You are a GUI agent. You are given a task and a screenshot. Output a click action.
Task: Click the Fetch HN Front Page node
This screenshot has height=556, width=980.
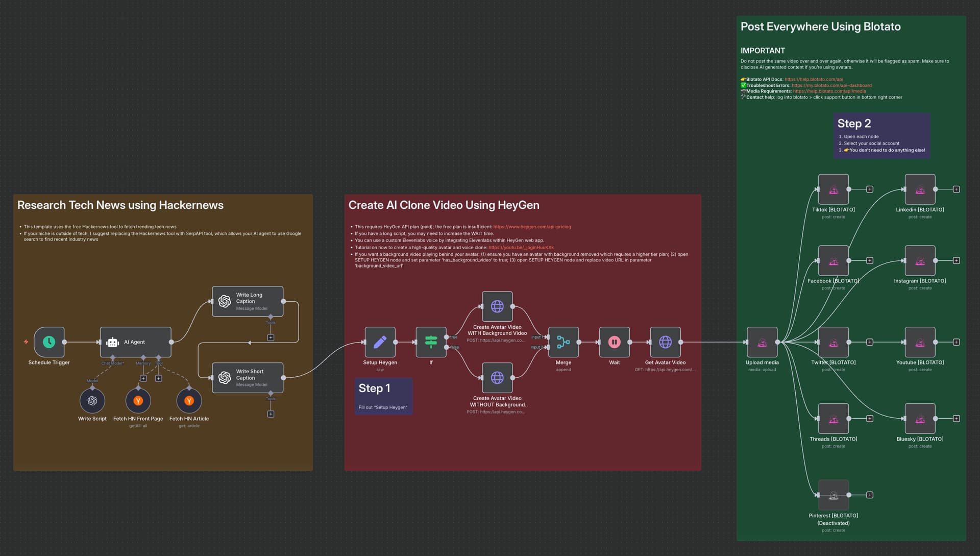(x=138, y=401)
